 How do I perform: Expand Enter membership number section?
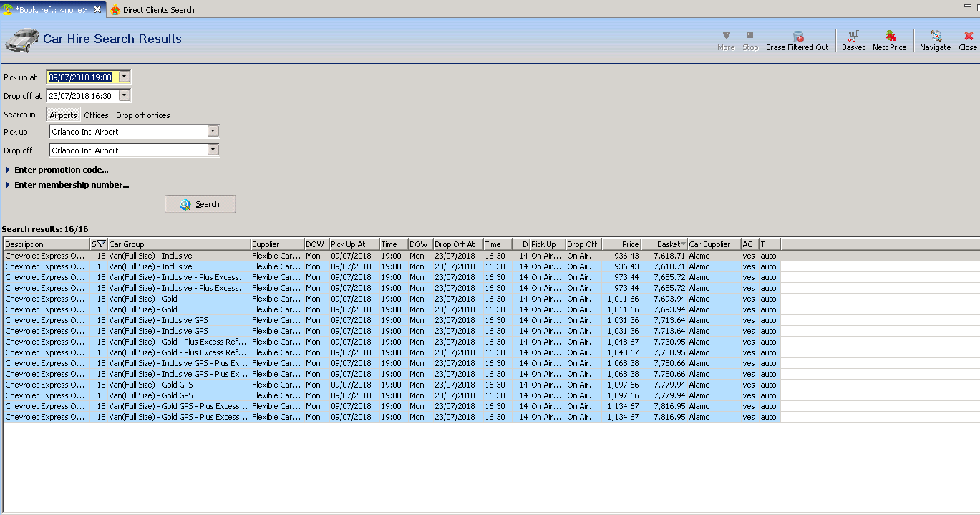[8, 185]
